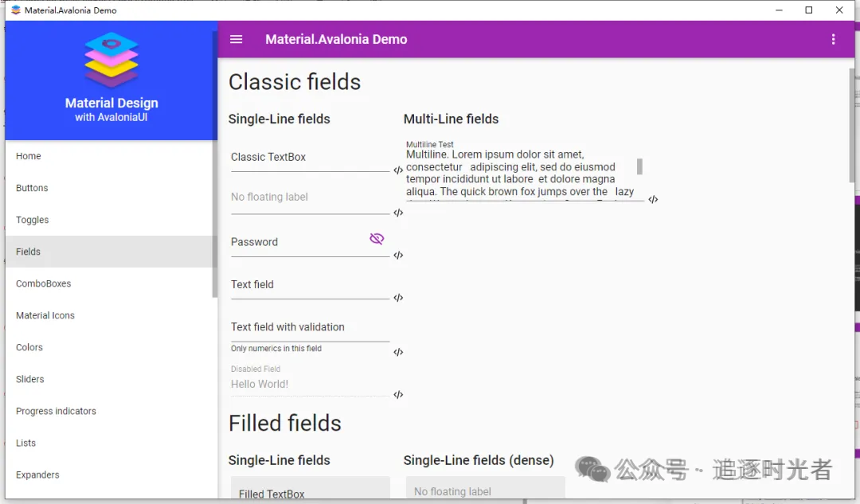Click the Filled fields heading
The image size is (860, 504).
(x=284, y=424)
